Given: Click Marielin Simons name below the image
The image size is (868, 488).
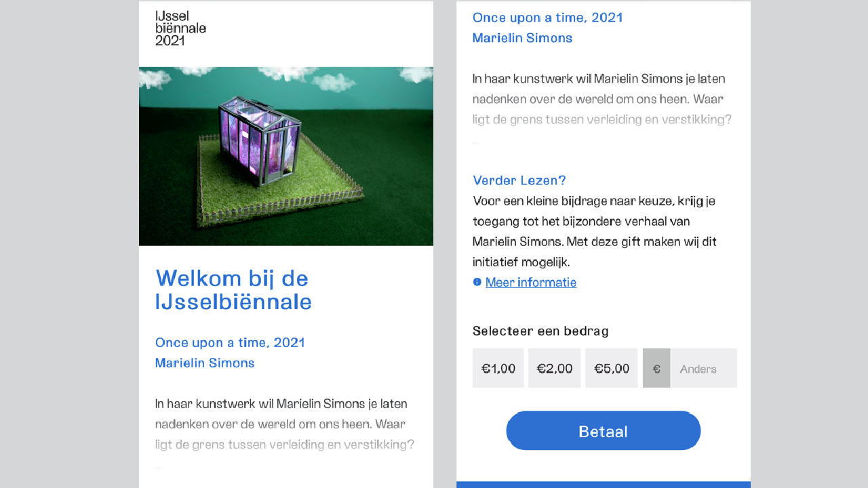Looking at the screenshot, I should pyautogui.click(x=205, y=363).
